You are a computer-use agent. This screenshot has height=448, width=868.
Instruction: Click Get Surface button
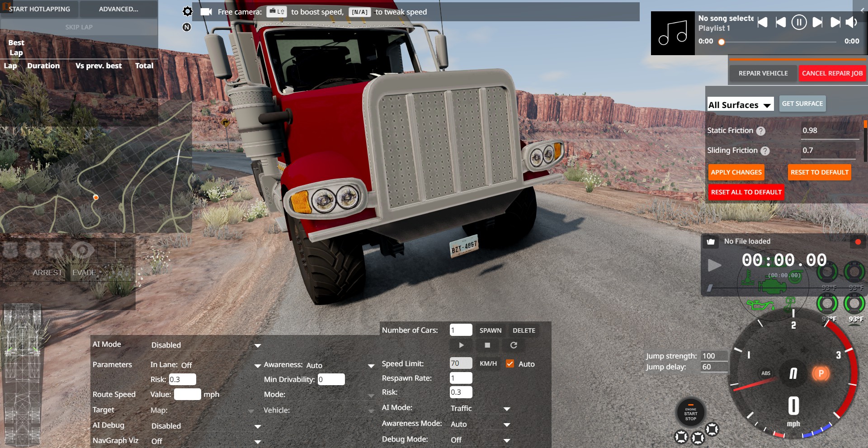pyautogui.click(x=802, y=104)
